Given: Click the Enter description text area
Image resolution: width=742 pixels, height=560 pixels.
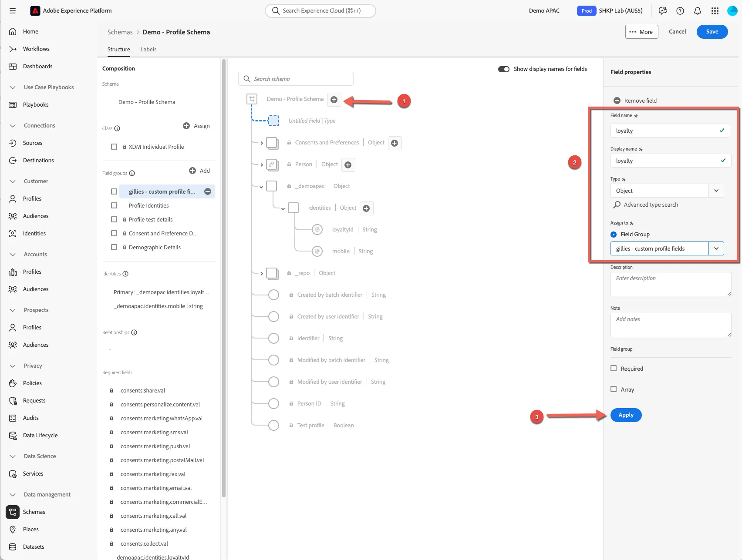Looking at the screenshot, I should click(671, 284).
